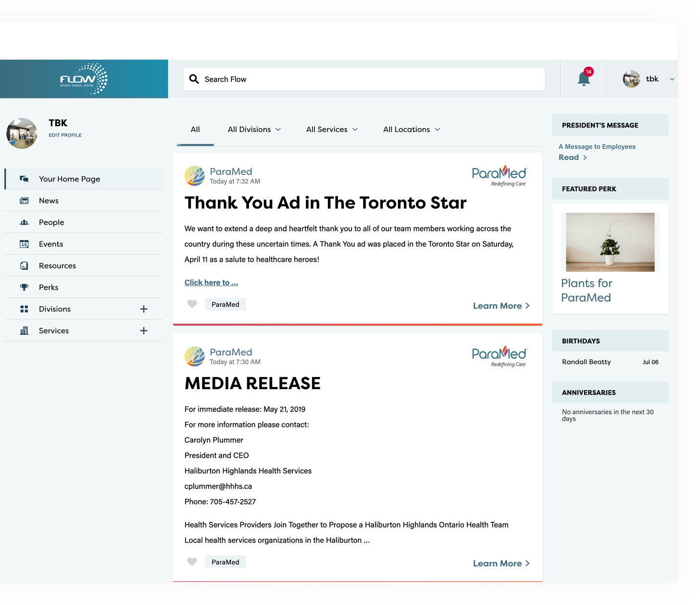
Task: Click the magnifying glass search icon
Action: 194,79
